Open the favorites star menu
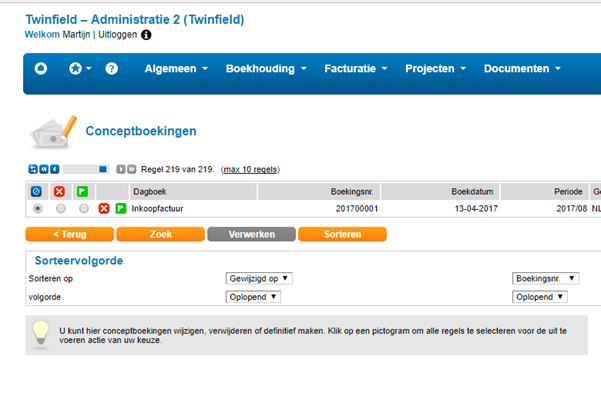The height and width of the screenshot is (406, 601). click(80, 69)
